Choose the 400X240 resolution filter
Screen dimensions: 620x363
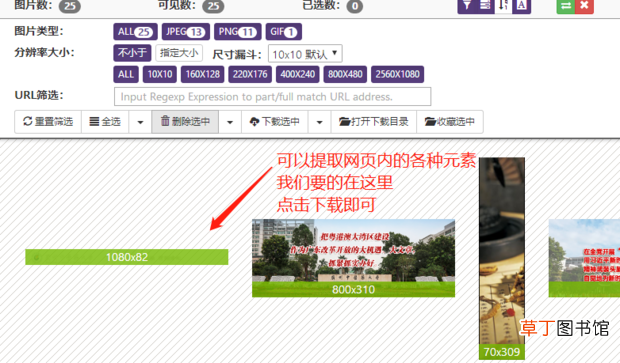[x=297, y=74]
